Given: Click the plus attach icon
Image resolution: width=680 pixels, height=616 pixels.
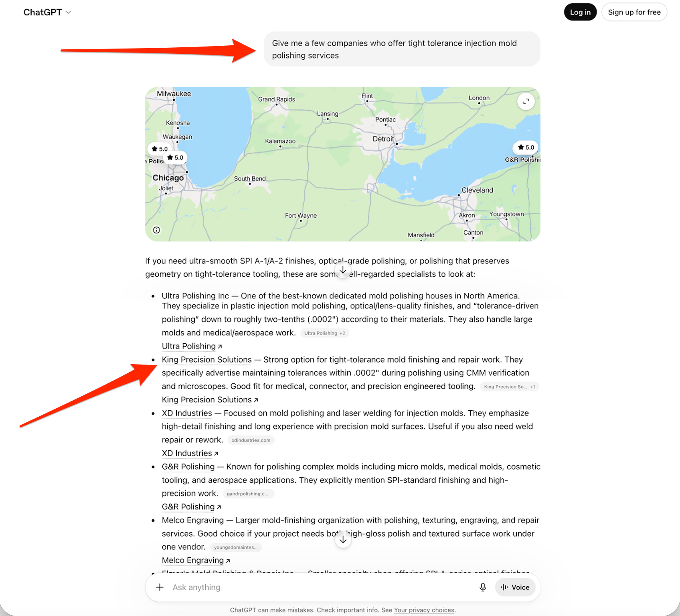Looking at the screenshot, I should tap(160, 587).
